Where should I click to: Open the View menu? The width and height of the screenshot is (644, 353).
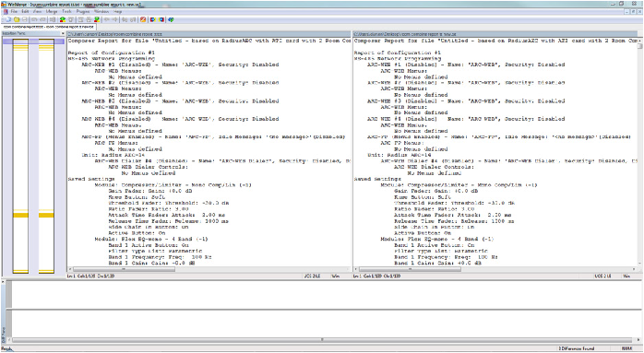pyautogui.click(x=38, y=11)
